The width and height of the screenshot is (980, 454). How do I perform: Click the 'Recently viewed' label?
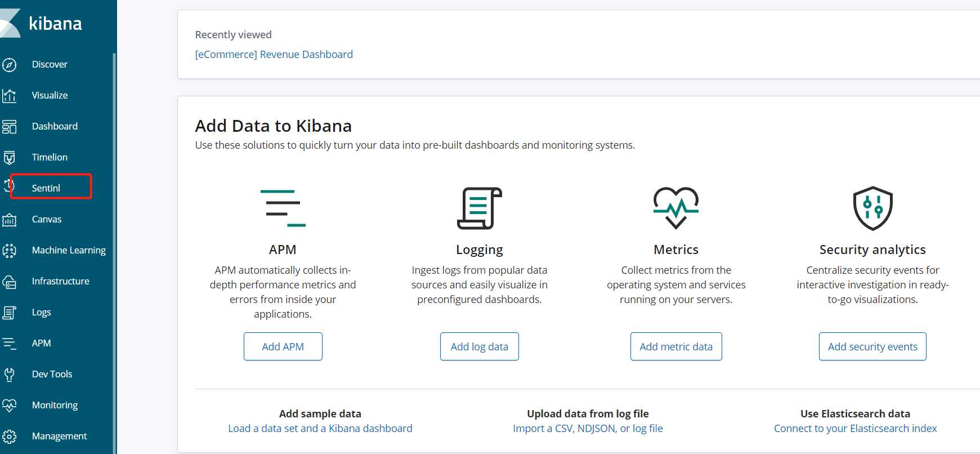click(x=233, y=34)
